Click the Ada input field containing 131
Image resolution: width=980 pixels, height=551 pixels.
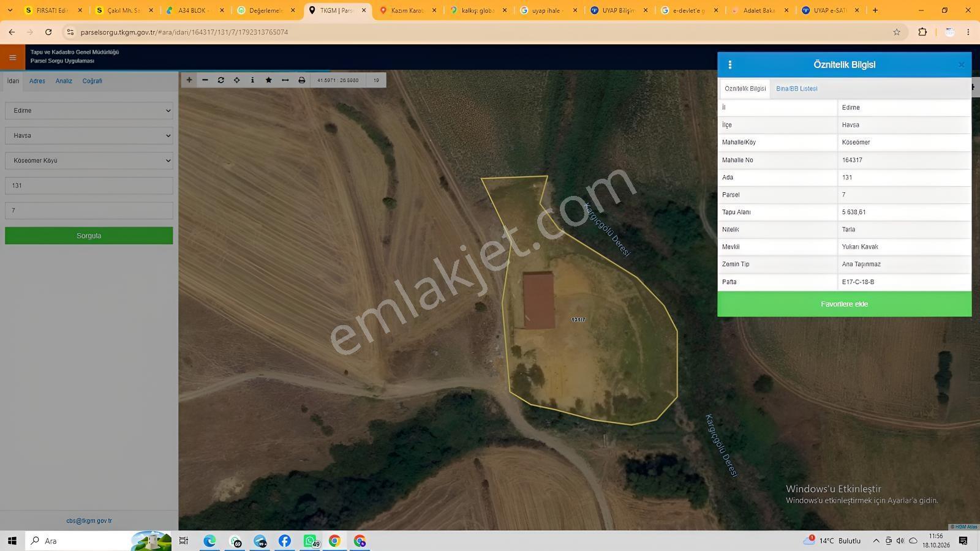click(89, 186)
